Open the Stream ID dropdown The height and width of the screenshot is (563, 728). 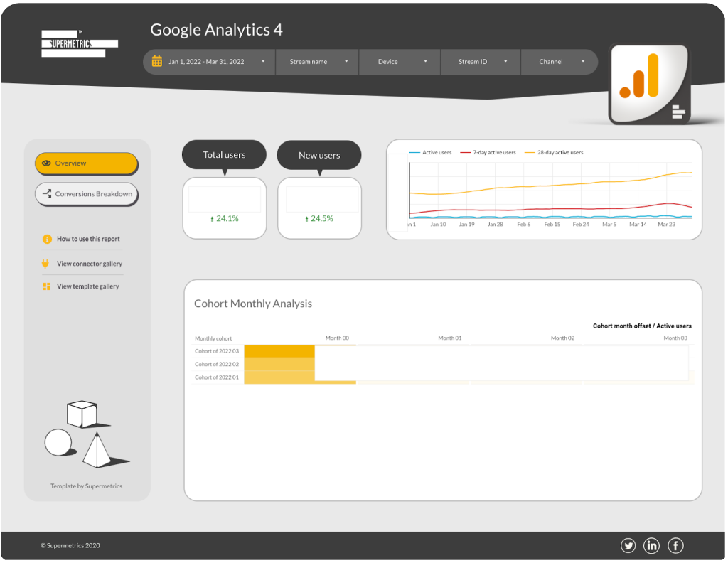[x=481, y=62]
